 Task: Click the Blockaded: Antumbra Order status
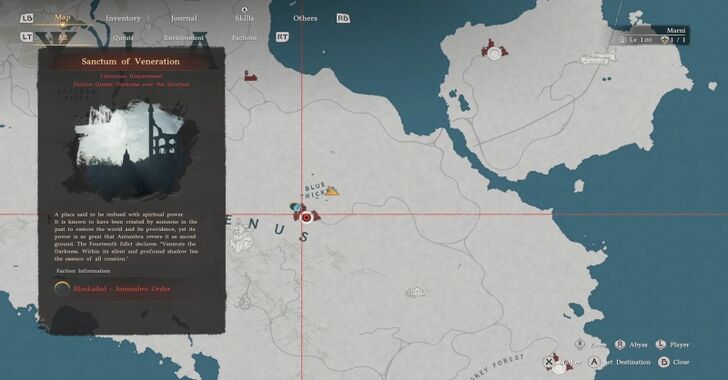pyautogui.click(x=122, y=289)
